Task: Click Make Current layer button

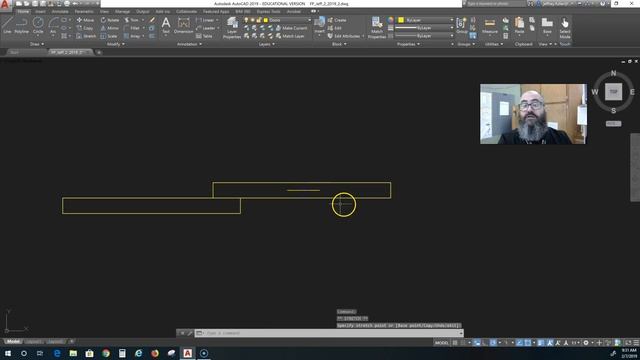Action: 291,28
